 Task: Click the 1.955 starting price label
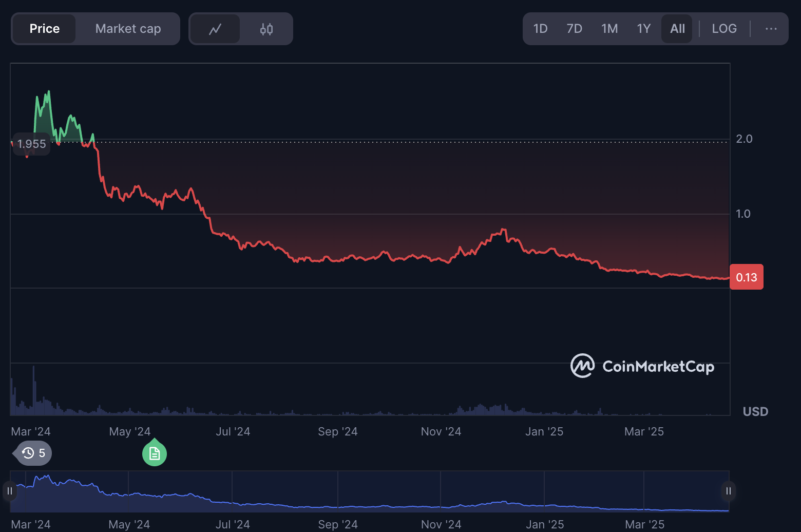click(31, 144)
